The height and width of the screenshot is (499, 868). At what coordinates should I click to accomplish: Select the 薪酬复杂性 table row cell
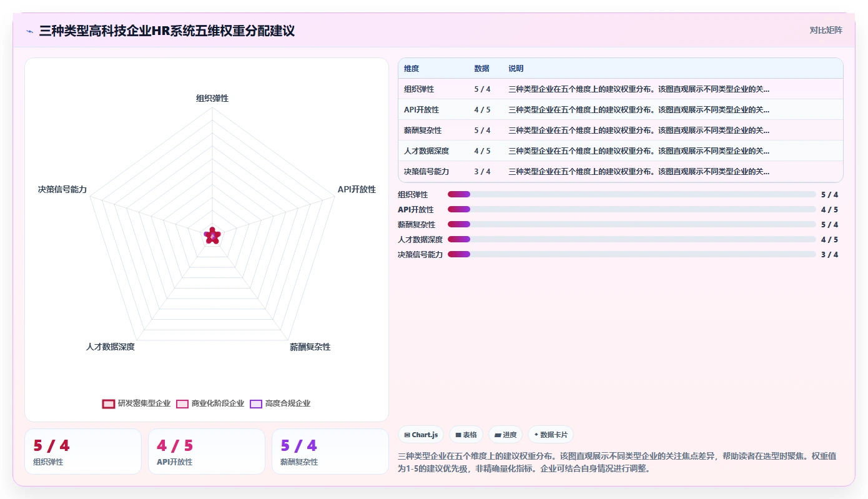423,130
